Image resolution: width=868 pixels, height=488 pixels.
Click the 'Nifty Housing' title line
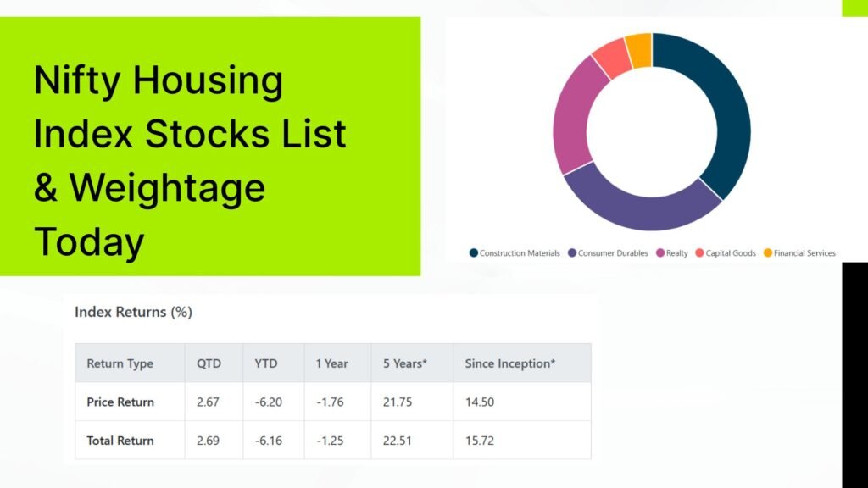[159, 81]
